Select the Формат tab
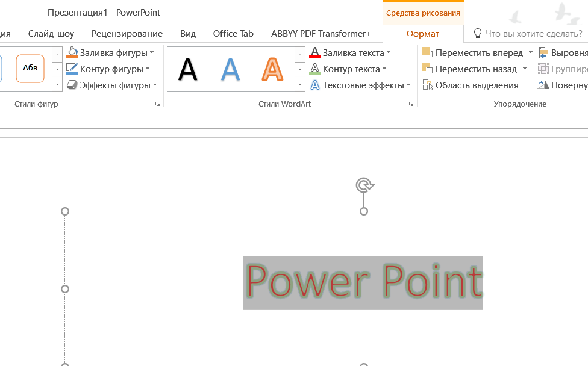588x366 pixels. click(423, 34)
